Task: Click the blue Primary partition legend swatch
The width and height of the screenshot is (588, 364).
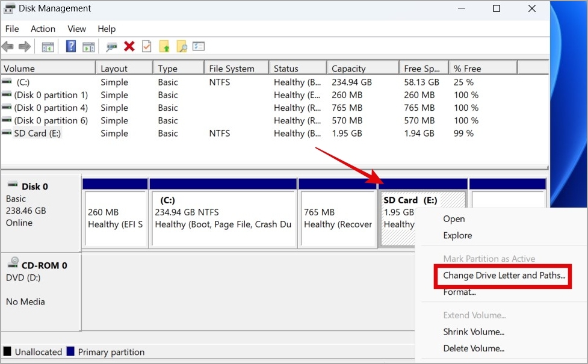Action: pos(70,351)
